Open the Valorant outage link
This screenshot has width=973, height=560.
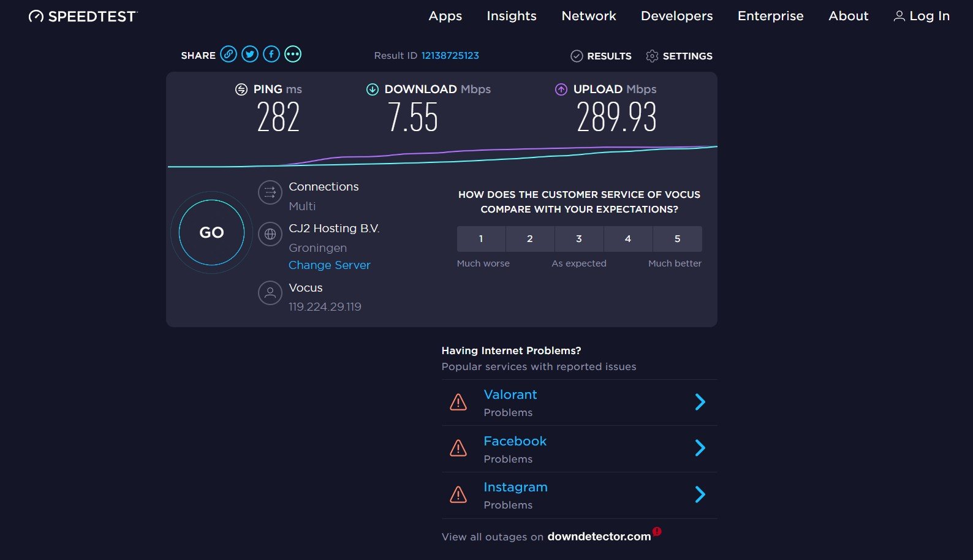(510, 395)
